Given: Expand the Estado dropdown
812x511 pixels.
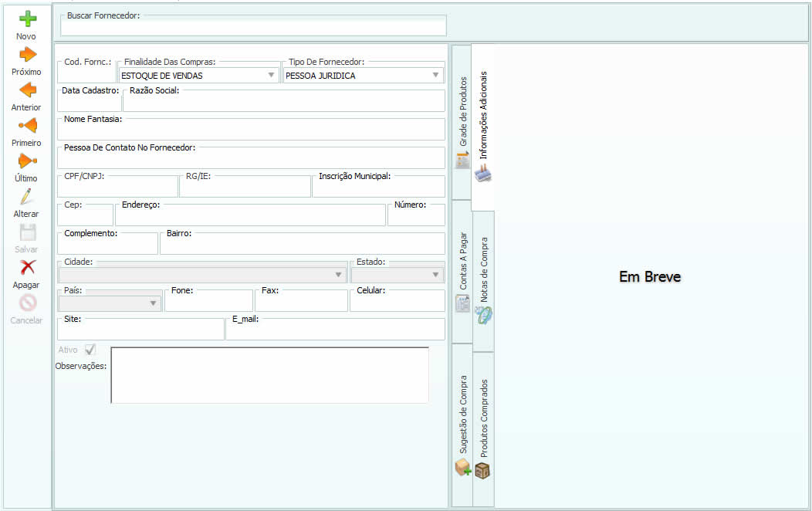Looking at the screenshot, I should pos(435,275).
